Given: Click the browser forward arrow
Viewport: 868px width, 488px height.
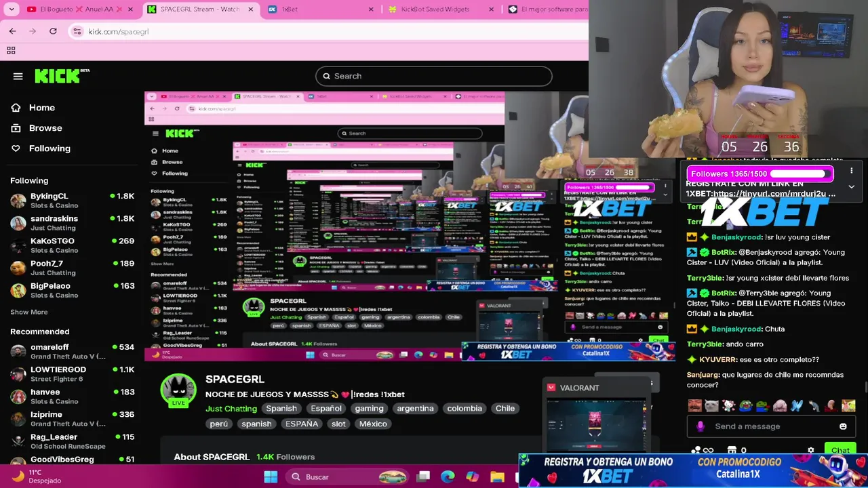Looking at the screenshot, I should 33,31.
